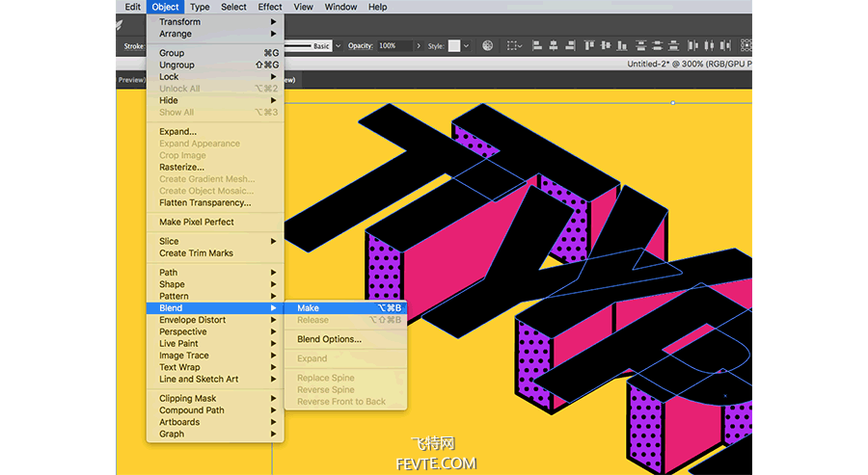
Task: Click Vertical Align Top icon
Action: [x=589, y=46]
